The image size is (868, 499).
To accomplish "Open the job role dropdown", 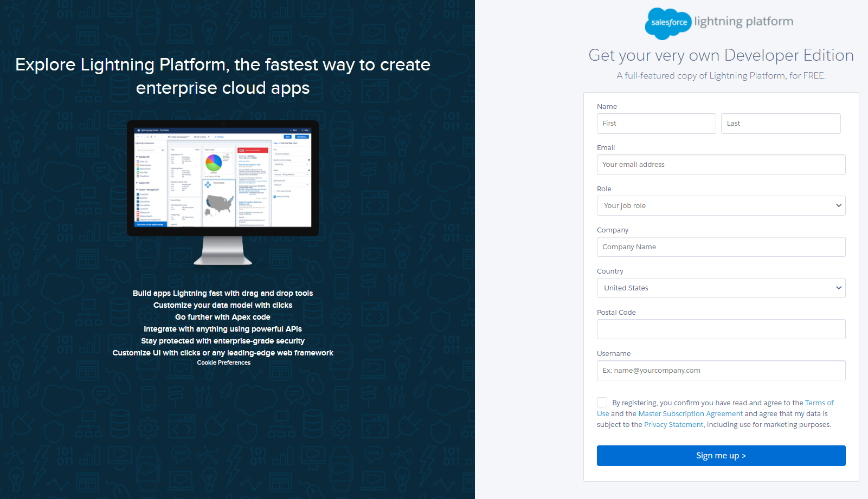I will click(721, 206).
